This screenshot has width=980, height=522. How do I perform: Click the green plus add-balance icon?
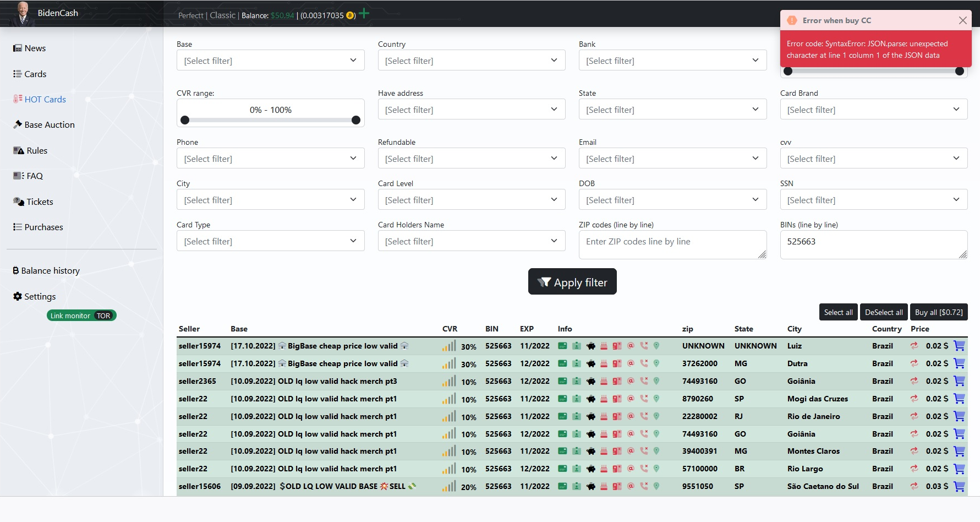tap(364, 14)
